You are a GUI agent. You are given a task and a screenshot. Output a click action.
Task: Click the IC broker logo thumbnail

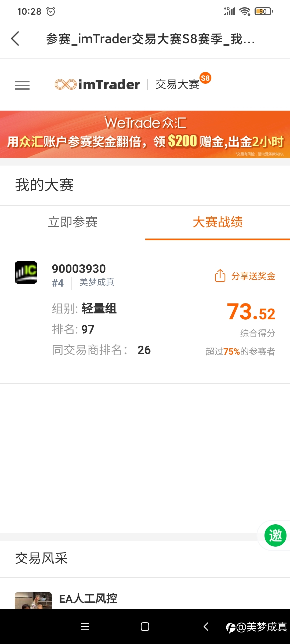coord(26,272)
